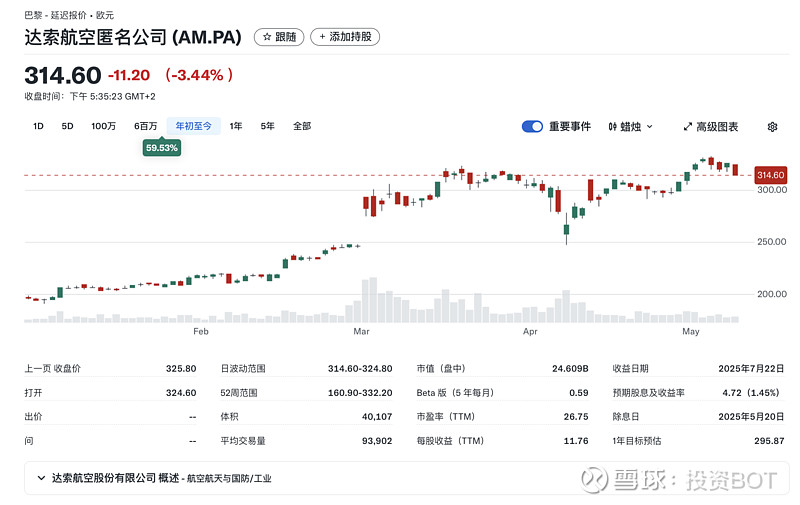Click the 每股收益 (TTM) value 11.76
The width and height of the screenshot is (800, 505).
coord(576,441)
